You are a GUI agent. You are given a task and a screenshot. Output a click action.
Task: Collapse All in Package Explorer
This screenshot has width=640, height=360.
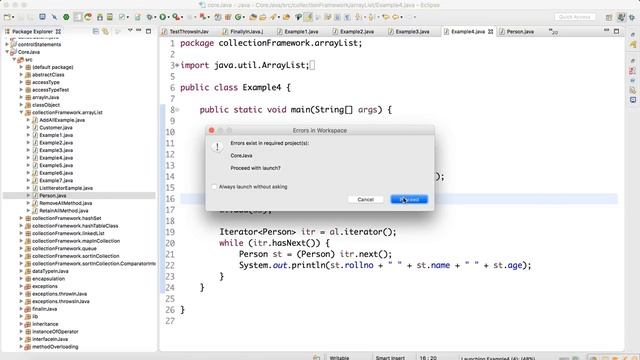96,31
